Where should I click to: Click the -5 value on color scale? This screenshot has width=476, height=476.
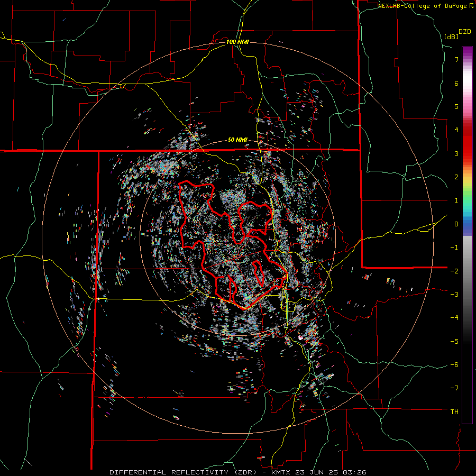(x=454, y=342)
